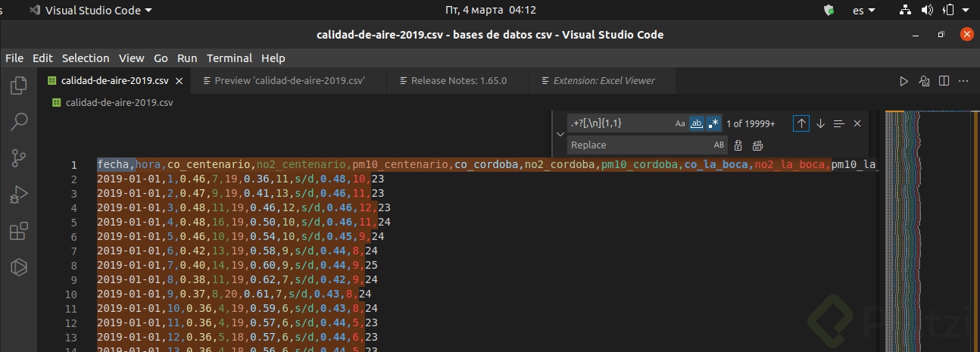This screenshot has height=352, width=980.
Task: Toggle Match Whole Word option in find
Action: click(x=697, y=123)
